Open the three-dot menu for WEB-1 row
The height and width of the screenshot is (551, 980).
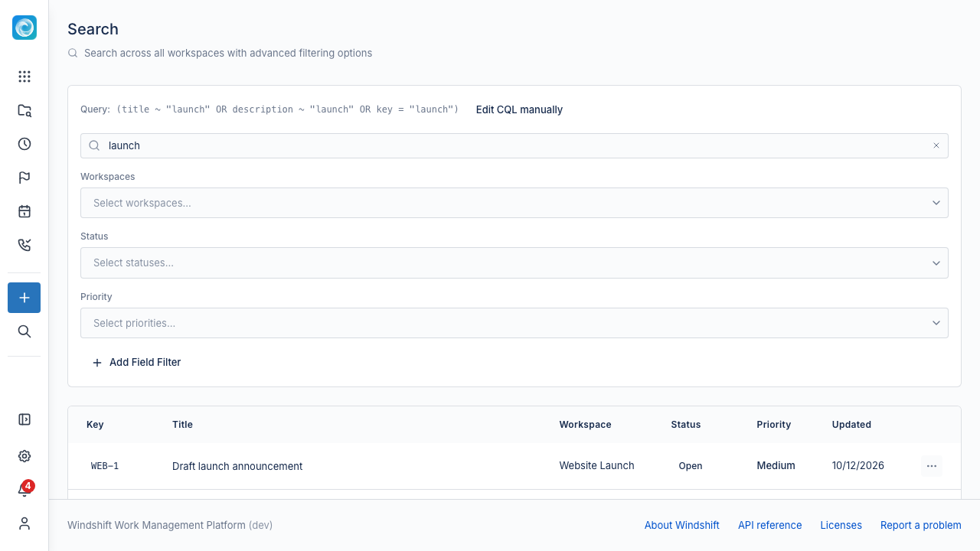(x=932, y=466)
